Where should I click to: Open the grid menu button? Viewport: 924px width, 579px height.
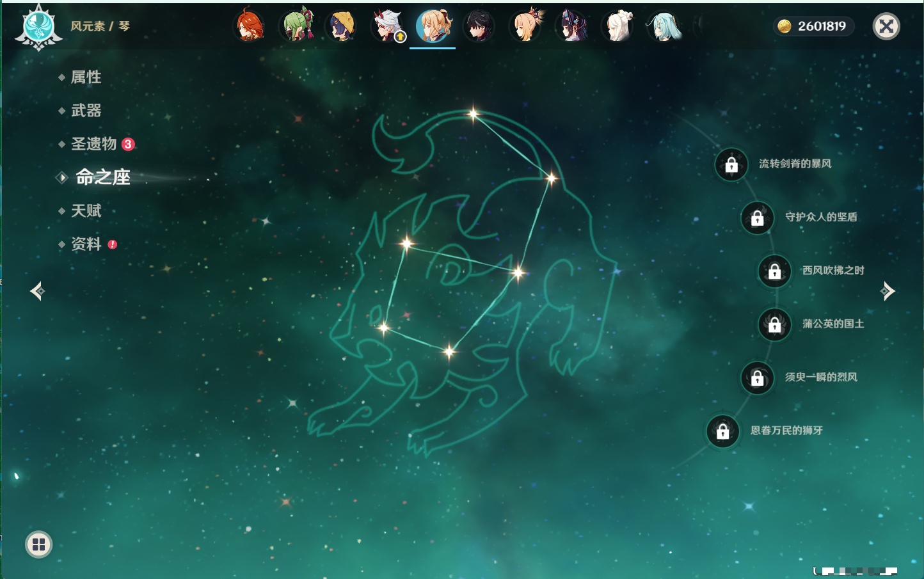(x=38, y=544)
